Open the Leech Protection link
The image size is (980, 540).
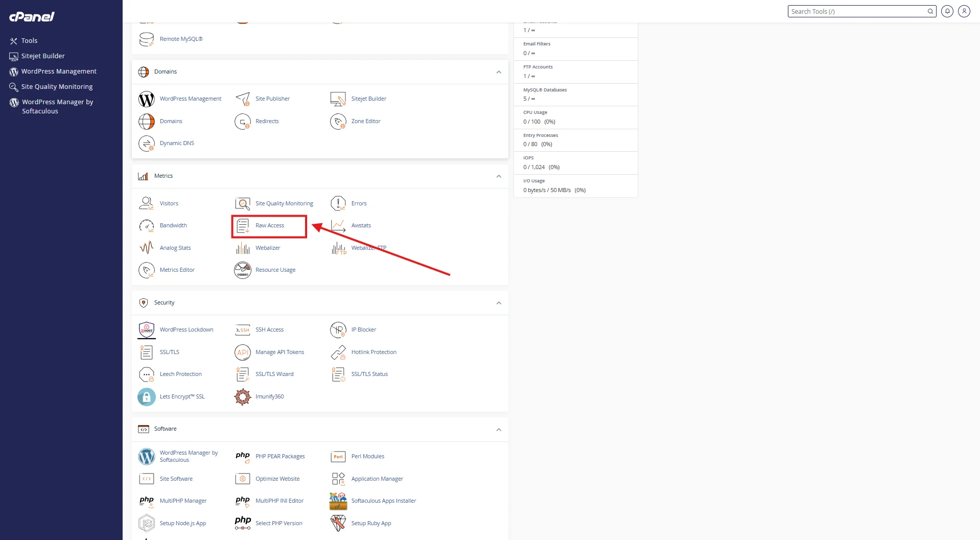(x=181, y=374)
